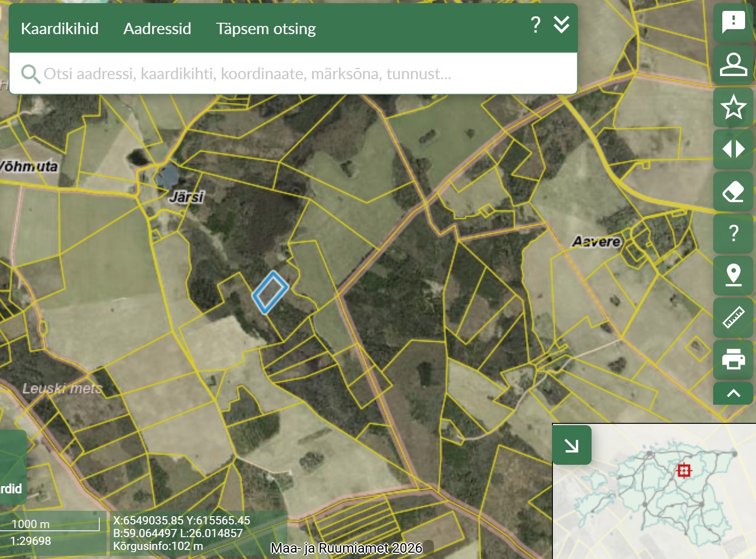Click the magnifying glass search icon

31,74
